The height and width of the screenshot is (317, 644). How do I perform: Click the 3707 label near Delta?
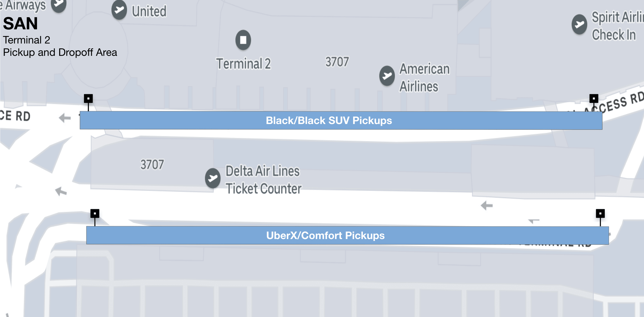[152, 165]
